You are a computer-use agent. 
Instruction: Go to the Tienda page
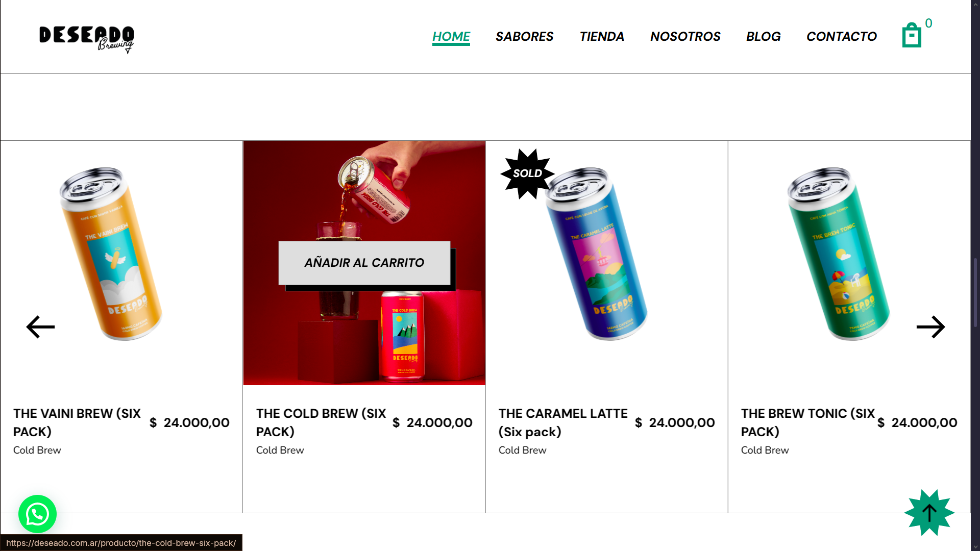602,37
